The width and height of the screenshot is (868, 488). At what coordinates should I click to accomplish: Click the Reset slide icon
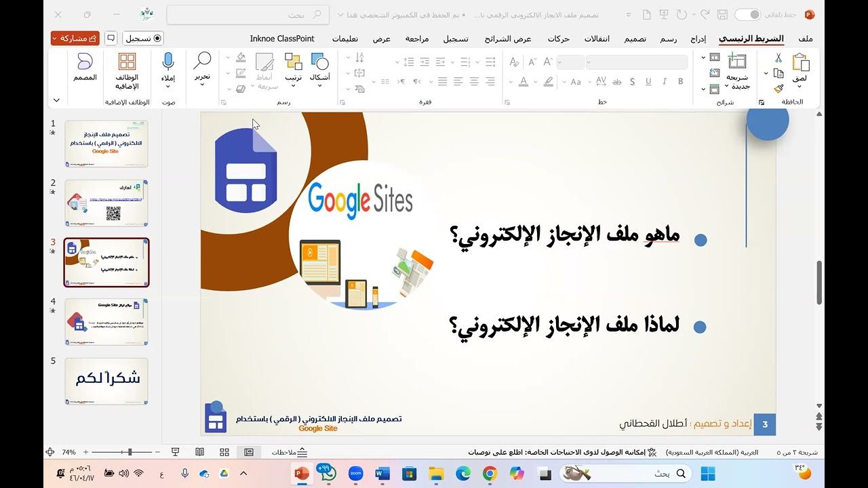coord(715,73)
